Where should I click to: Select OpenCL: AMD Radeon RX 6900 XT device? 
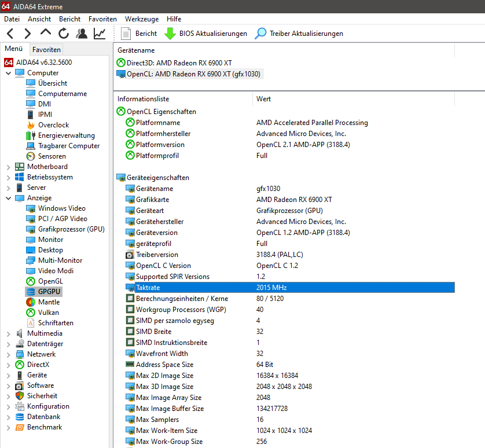pyautogui.click(x=189, y=74)
